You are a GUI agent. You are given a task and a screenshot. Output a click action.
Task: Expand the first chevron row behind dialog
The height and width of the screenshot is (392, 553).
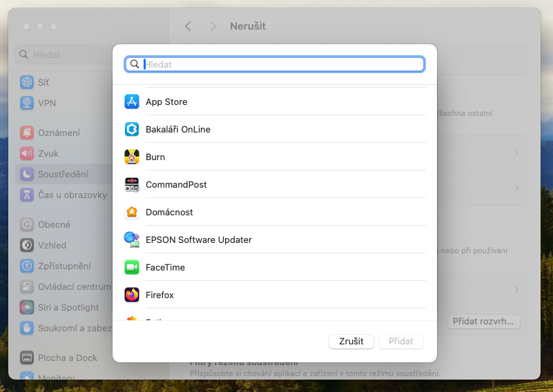pyautogui.click(x=516, y=152)
